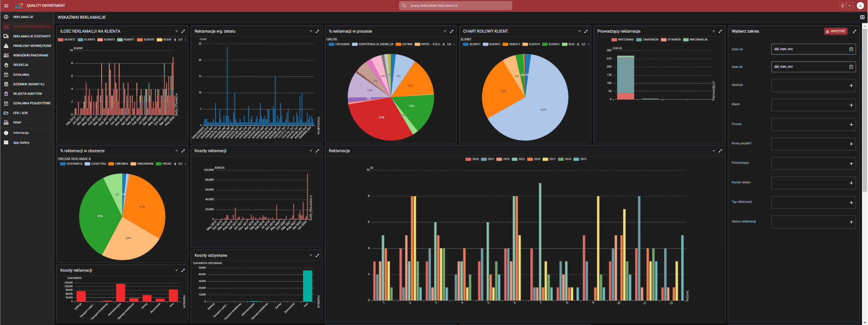Click the refresh sync icon in header
The height and width of the screenshot is (325, 868).
click(x=842, y=6)
